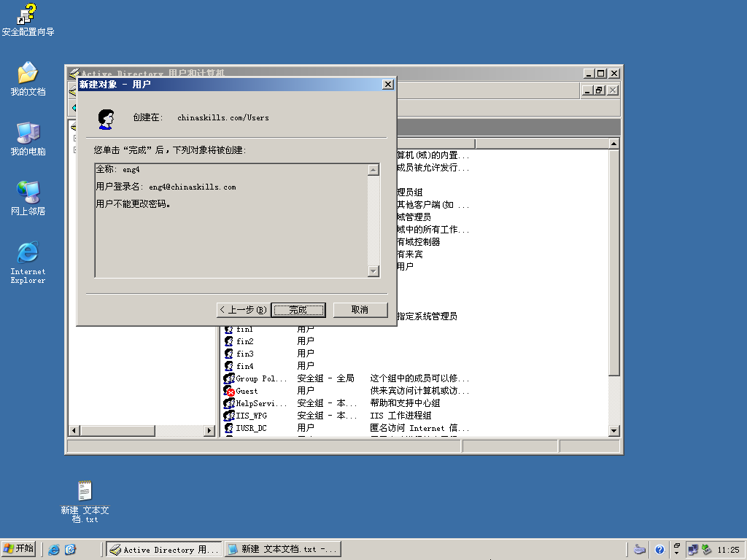Viewport: 747px width, 560px height.
Task: Select the fin2 user icon in the list
Action: [x=228, y=341]
